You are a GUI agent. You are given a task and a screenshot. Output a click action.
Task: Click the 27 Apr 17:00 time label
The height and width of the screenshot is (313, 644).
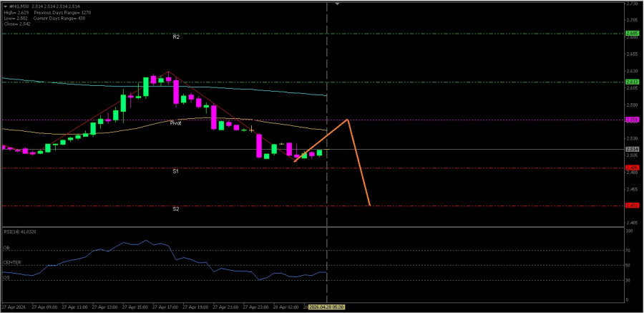(x=165, y=307)
